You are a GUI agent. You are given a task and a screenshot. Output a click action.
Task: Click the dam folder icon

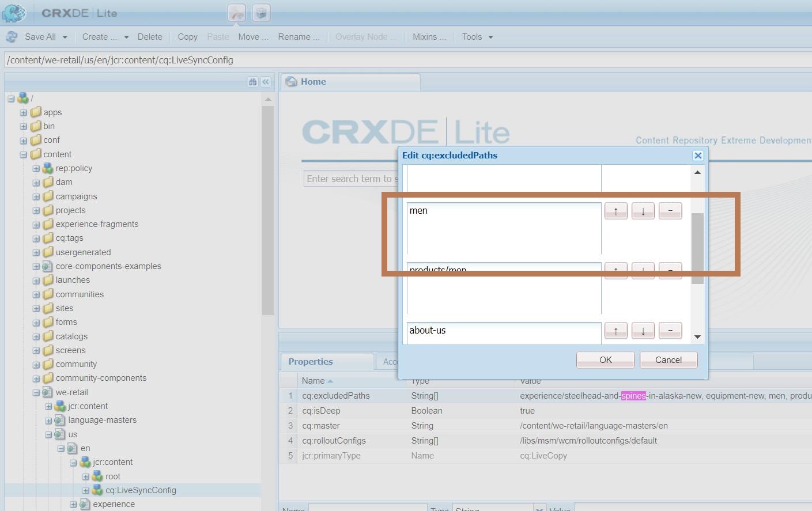coord(48,182)
